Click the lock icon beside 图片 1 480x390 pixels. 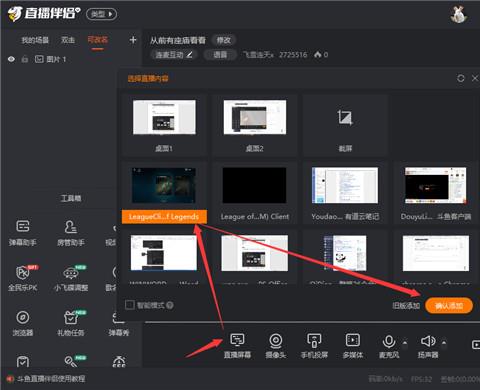(24, 59)
